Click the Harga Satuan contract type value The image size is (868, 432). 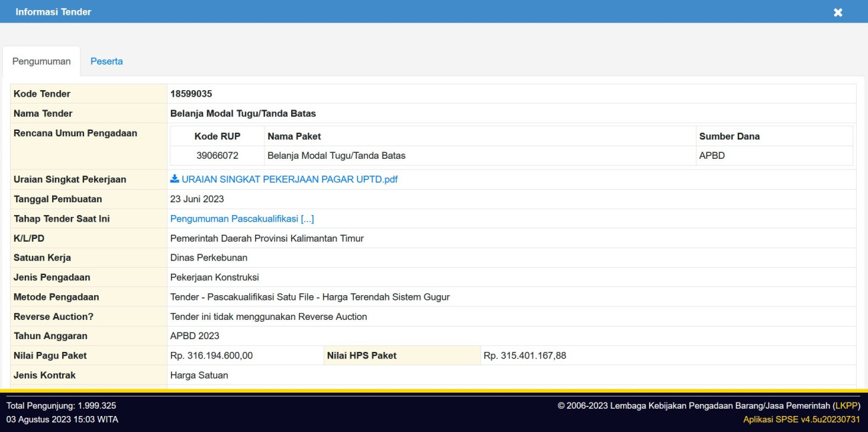click(x=199, y=375)
